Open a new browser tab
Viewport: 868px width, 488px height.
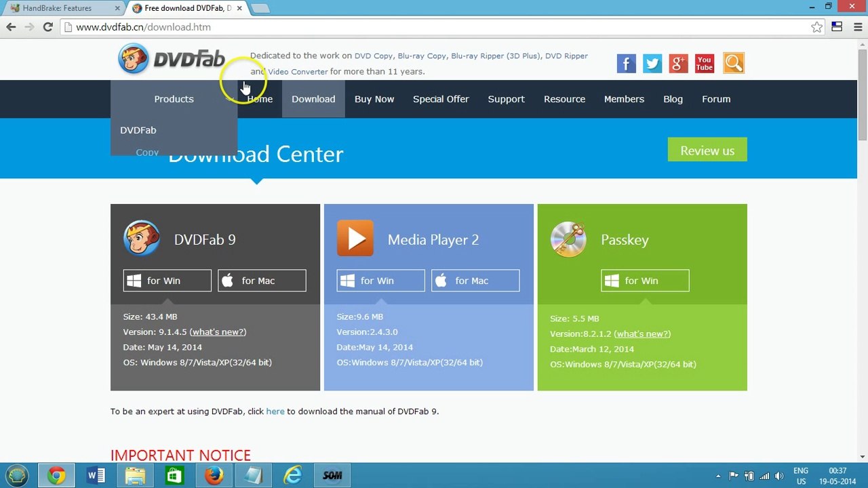(x=260, y=8)
